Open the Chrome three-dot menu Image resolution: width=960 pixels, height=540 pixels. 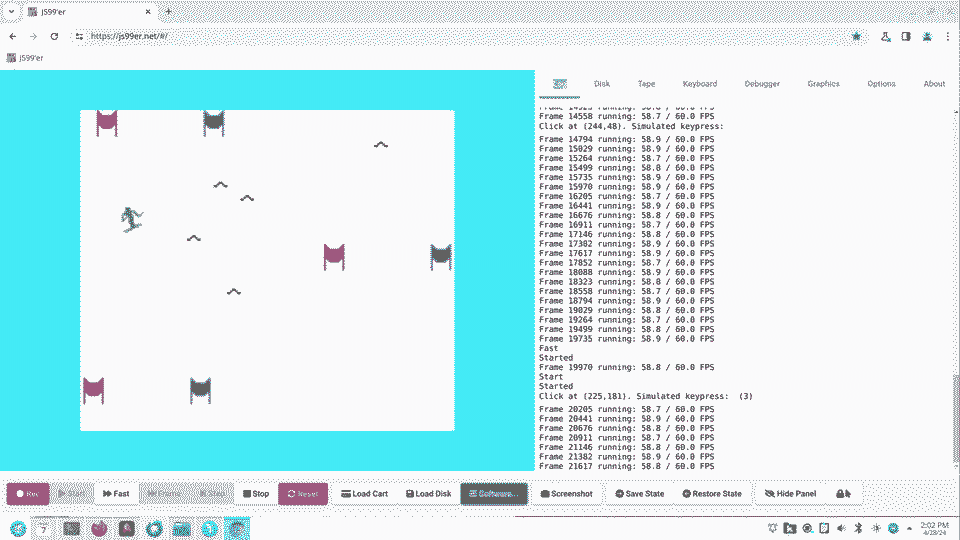tap(949, 36)
